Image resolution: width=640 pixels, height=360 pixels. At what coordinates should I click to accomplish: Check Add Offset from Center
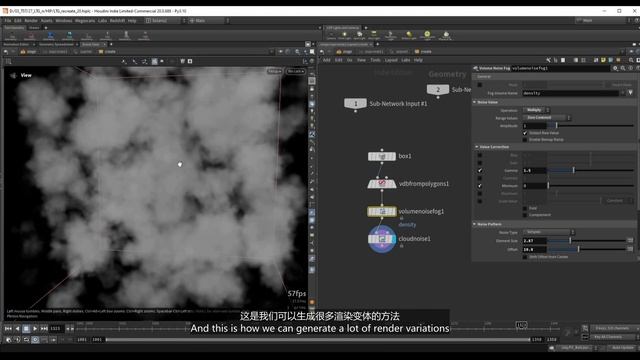coord(525,257)
